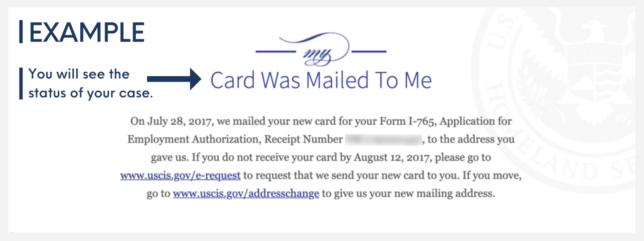Viewport: 644px width, 241px height.
Task: Follow the www.uscis.gov/addresschange link
Action: [246, 194]
